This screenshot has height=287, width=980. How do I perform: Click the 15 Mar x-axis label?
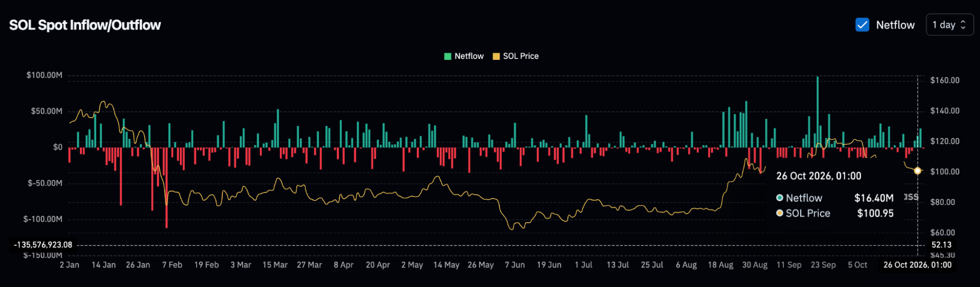click(x=275, y=265)
